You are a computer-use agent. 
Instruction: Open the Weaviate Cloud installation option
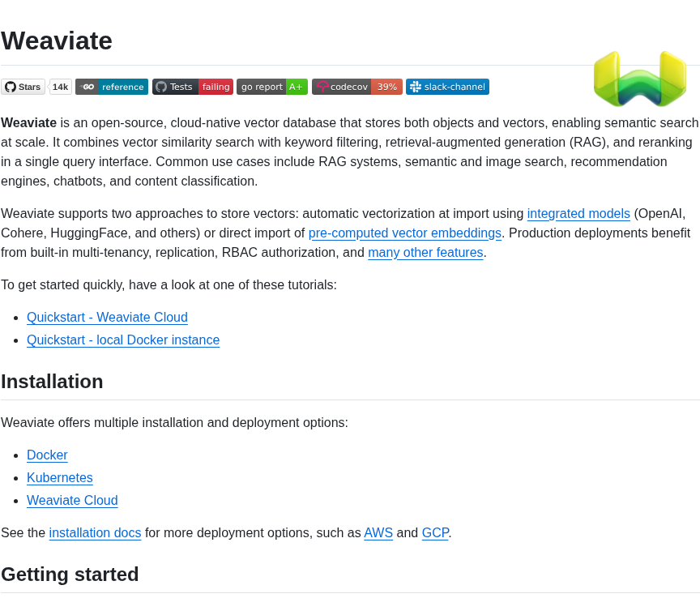click(72, 500)
